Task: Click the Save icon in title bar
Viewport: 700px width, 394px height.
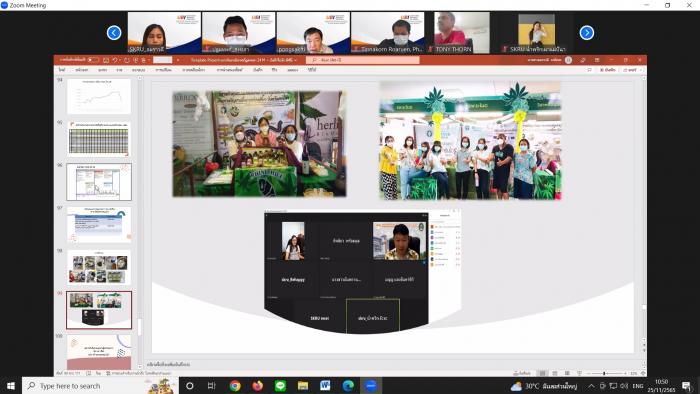Action: 106,60
